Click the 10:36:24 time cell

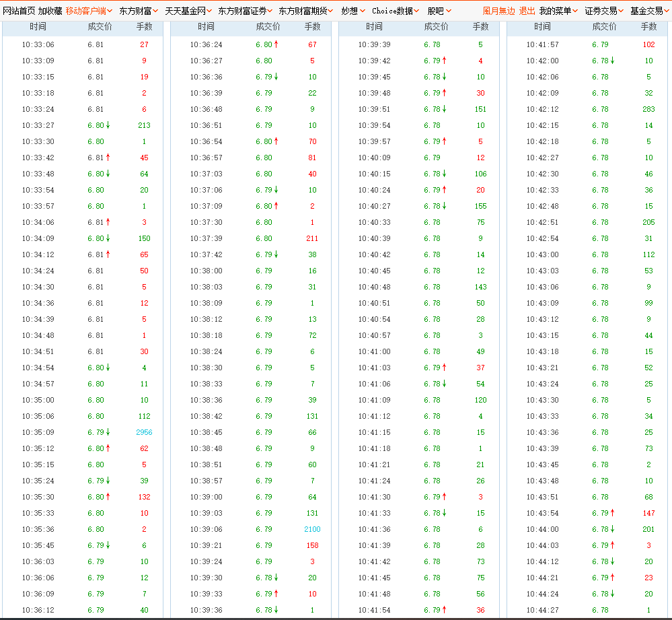(206, 44)
